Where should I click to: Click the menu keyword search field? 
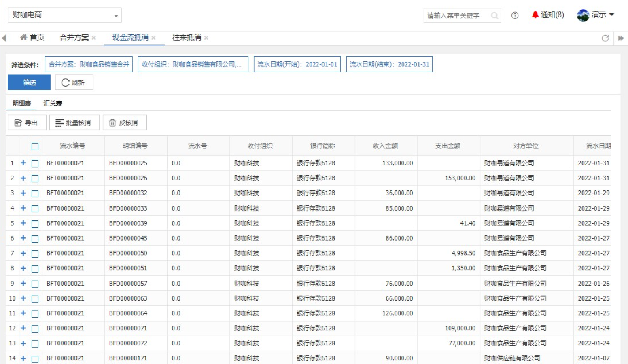tap(456, 15)
